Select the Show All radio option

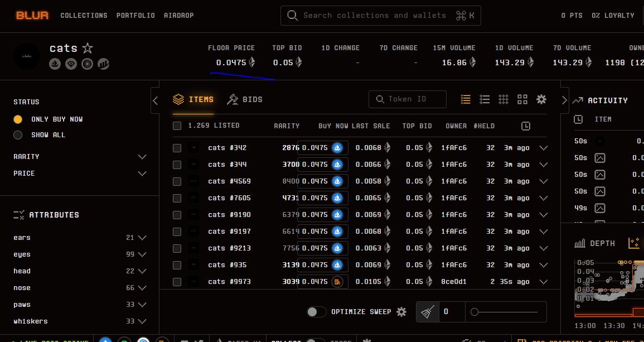pyautogui.click(x=18, y=135)
